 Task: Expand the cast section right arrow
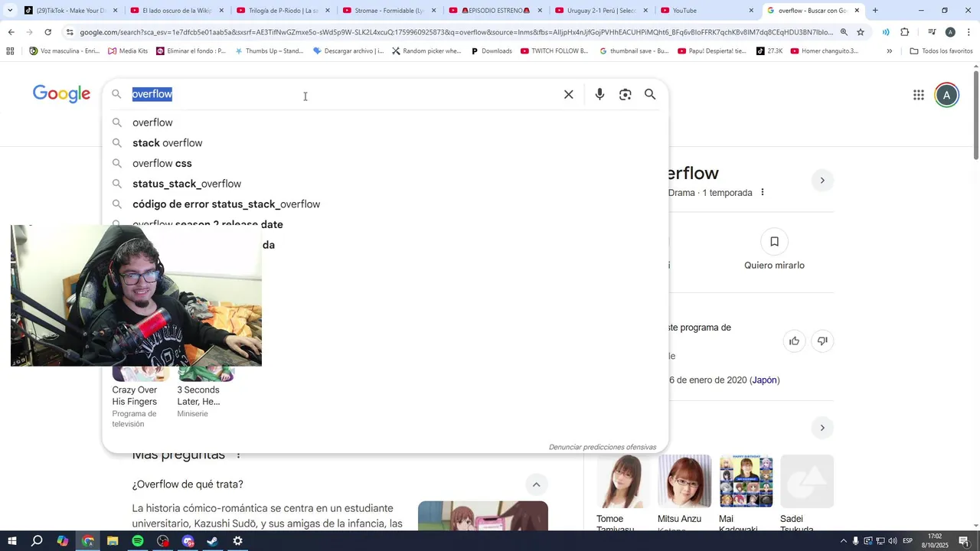coord(822,428)
